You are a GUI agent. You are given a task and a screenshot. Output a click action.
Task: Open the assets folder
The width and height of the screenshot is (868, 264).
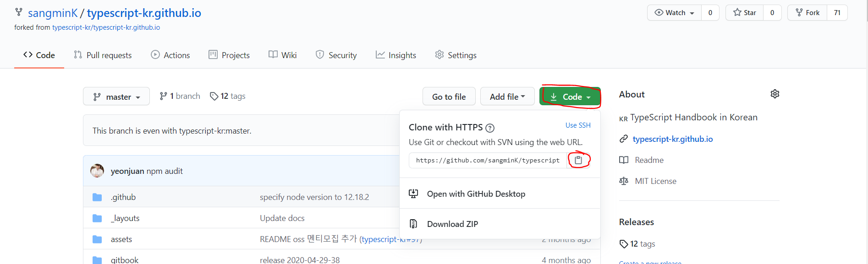tap(121, 239)
